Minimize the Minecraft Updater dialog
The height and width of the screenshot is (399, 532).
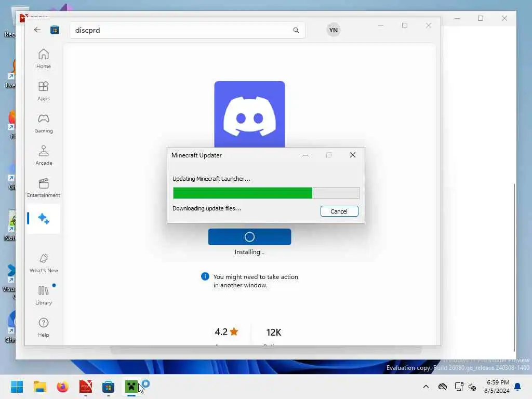pos(305,155)
